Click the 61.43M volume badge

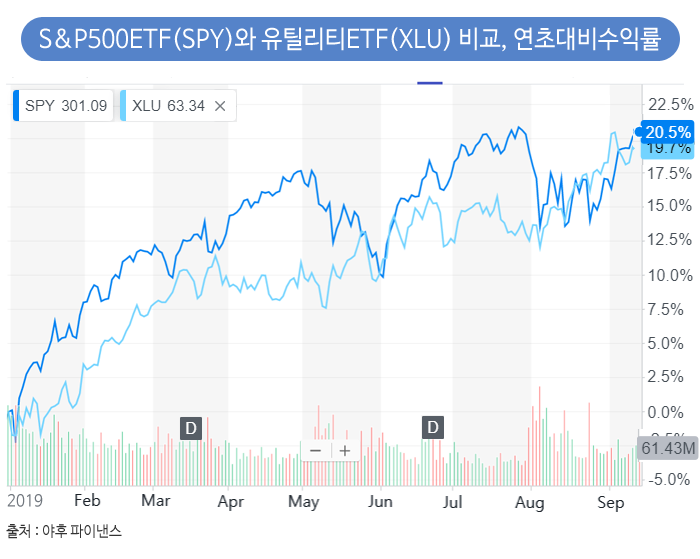[666, 448]
